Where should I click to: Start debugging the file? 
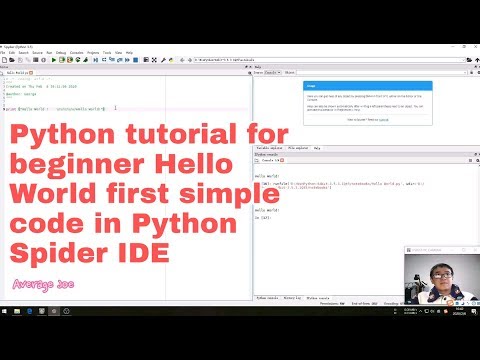pyautogui.click(x=96, y=60)
